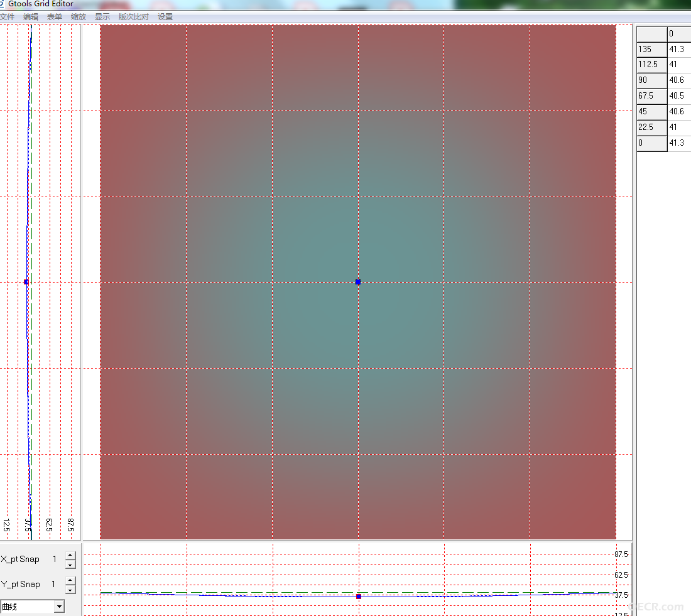
Task: Click value 41 in the 22.5 row
Action: [x=679, y=127]
